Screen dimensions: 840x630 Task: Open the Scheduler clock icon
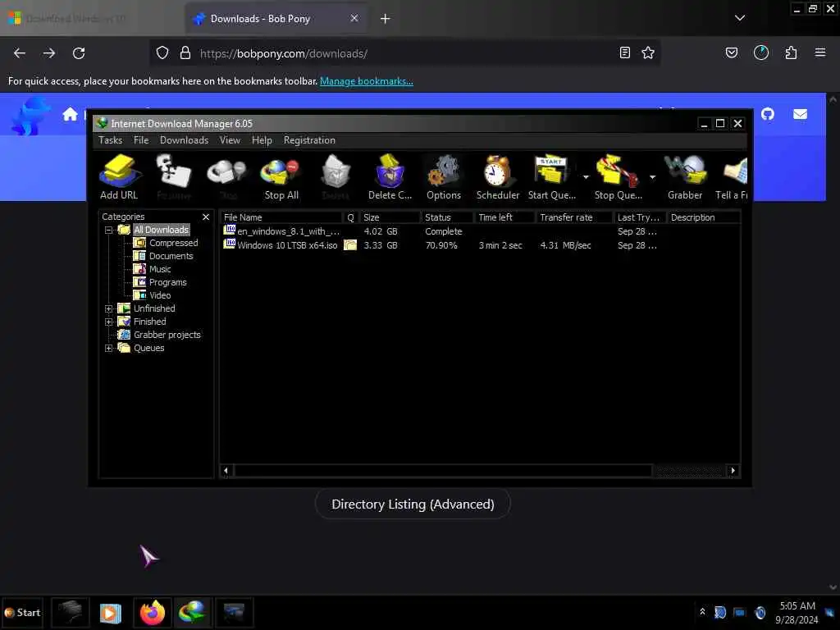pos(498,177)
